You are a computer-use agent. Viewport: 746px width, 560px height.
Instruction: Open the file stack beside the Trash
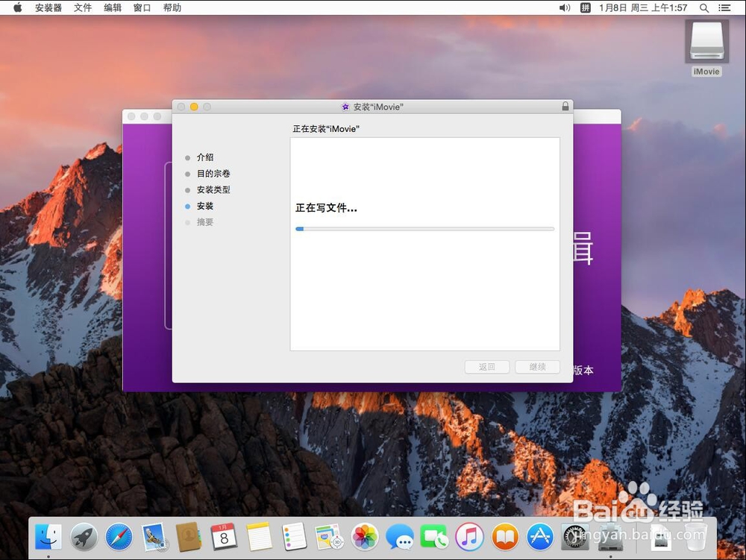[x=660, y=537]
